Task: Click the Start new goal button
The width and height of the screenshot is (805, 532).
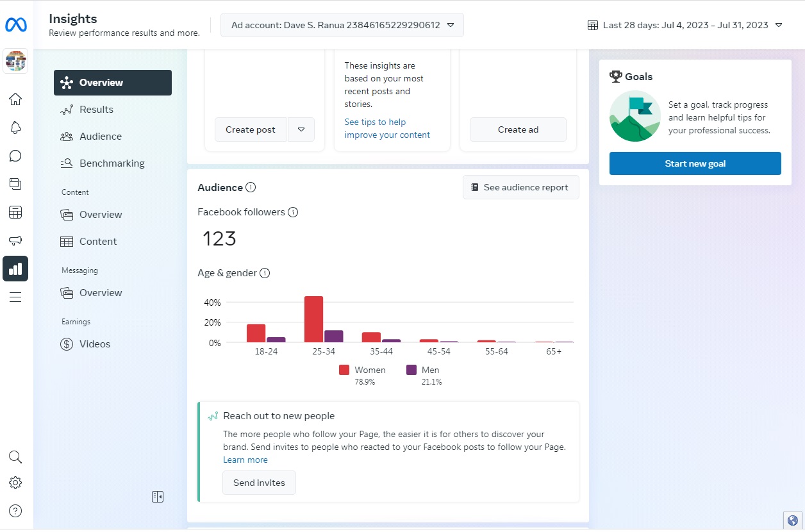Action: (x=695, y=163)
